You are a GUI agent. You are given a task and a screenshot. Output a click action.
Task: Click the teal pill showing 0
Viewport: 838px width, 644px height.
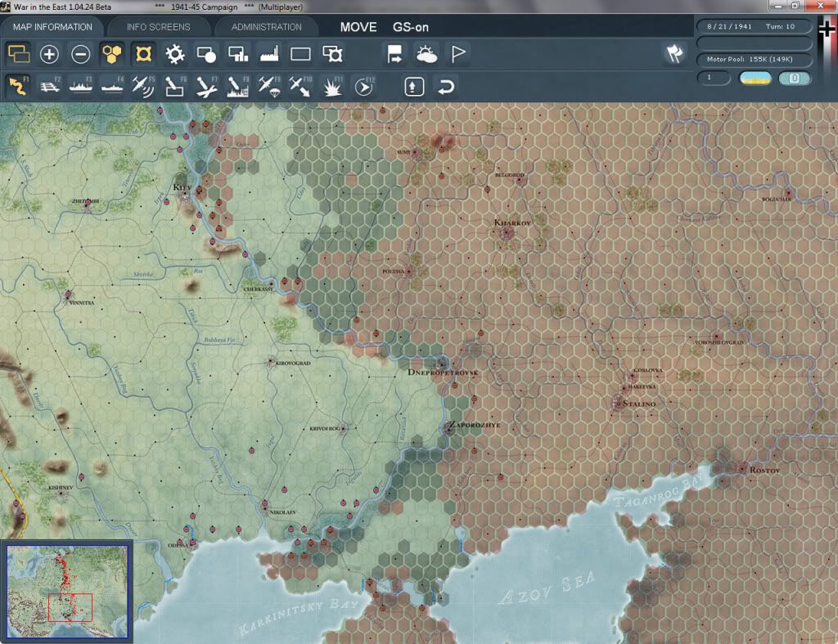pos(794,78)
